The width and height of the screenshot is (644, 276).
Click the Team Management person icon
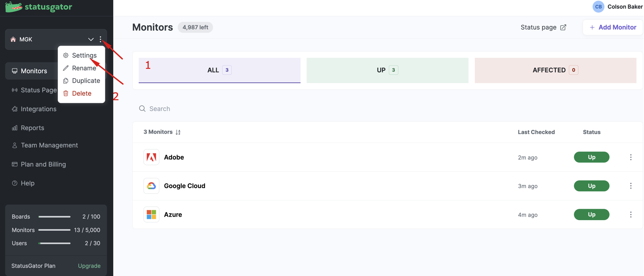(14, 145)
